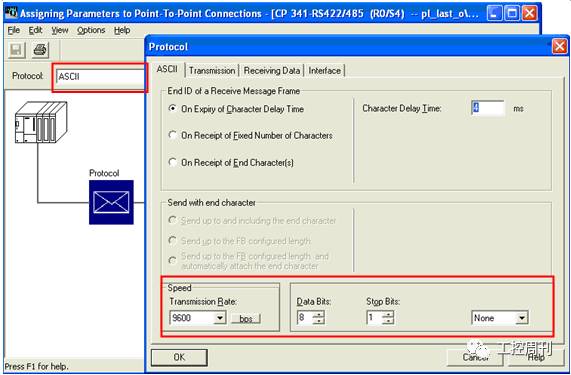The width and height of the screenshot is (571, 375).
Task: Increase Data Bits with the up arrow
Action: pyautogui.click(x=319, y=315)
